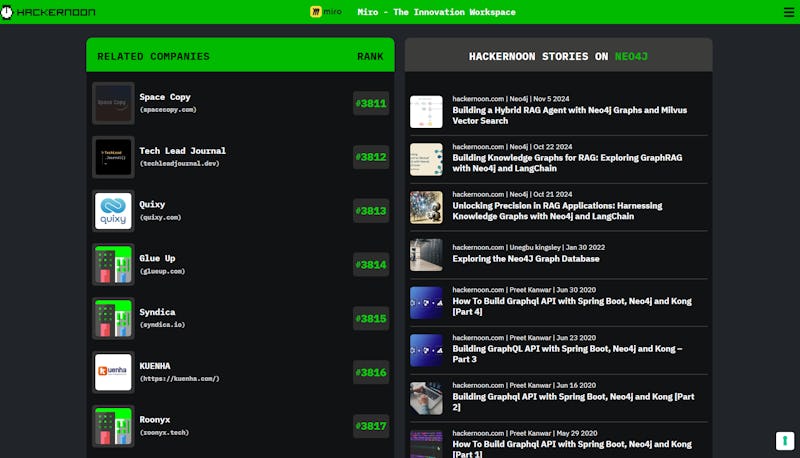Click the Tech Lead Journal logo

(x=113, y=157)
